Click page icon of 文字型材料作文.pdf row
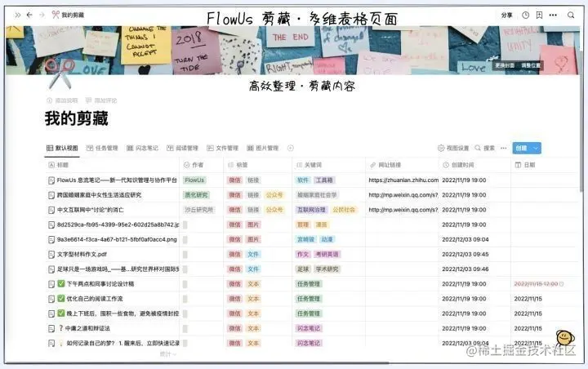This screenshot has height=369, width=588. [x=51, y=255]
